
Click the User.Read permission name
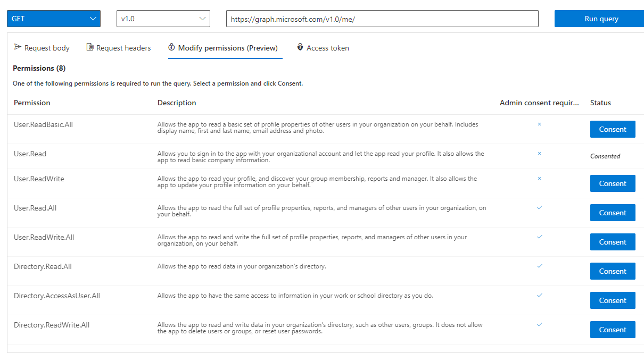coord(30,154)
